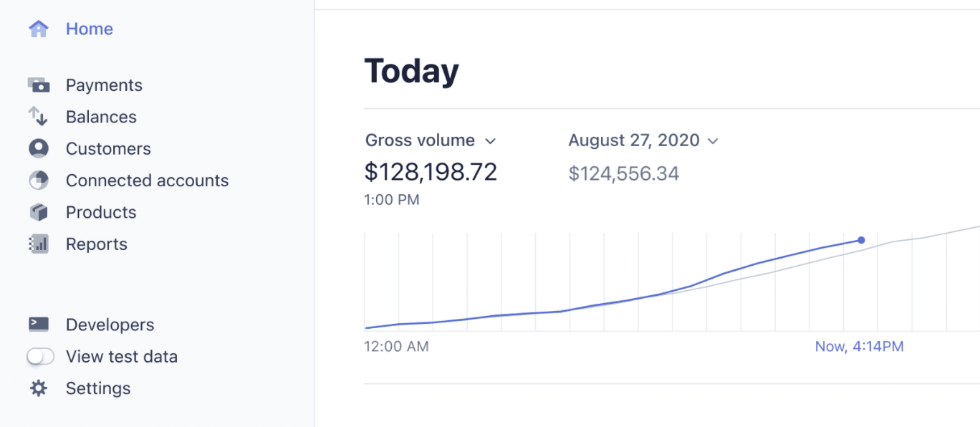Navigate to the Customers section
The width and height of the screenshot is (980, 427).
pyautogui.click(x=108, y=148)
